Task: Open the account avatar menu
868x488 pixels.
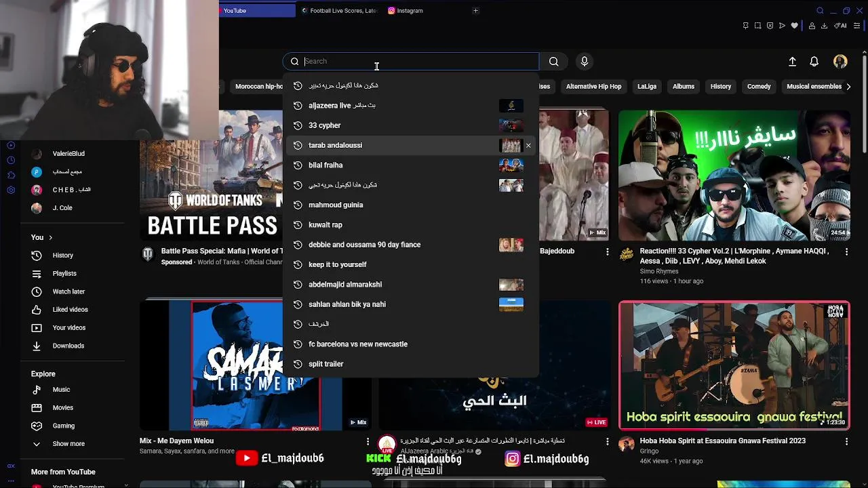Action: [x=840, y=62]
